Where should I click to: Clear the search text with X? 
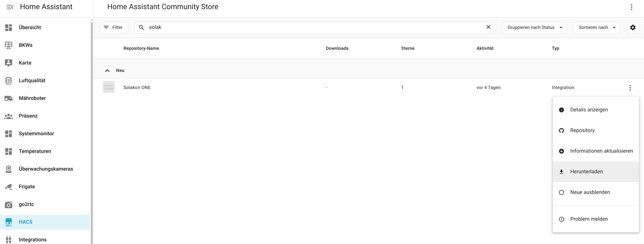click(x=488, y=27)
